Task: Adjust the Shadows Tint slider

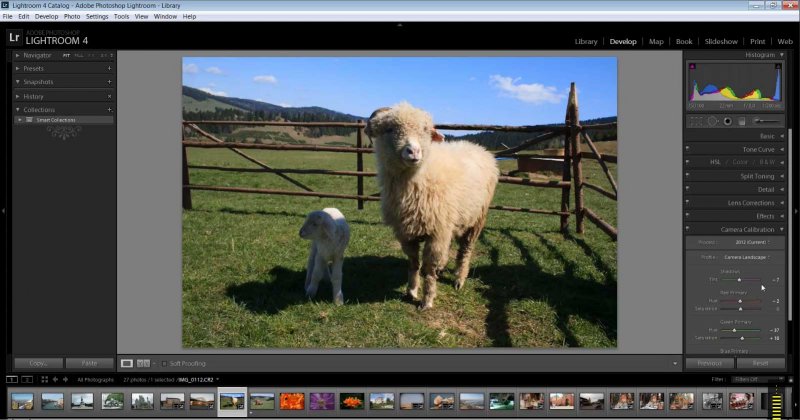Action: 740,280
